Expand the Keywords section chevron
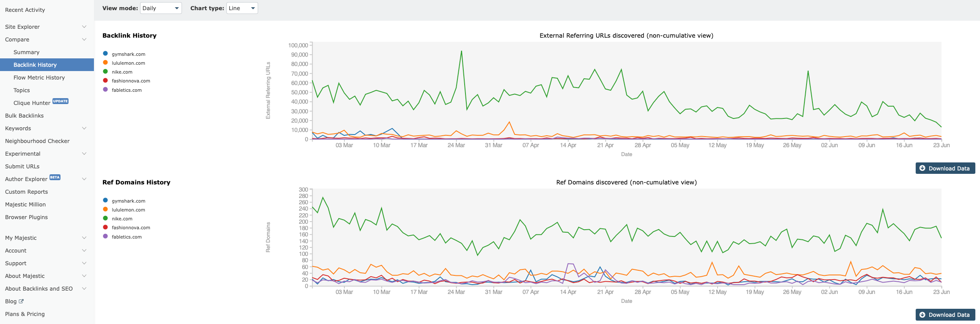 (84, 128)
